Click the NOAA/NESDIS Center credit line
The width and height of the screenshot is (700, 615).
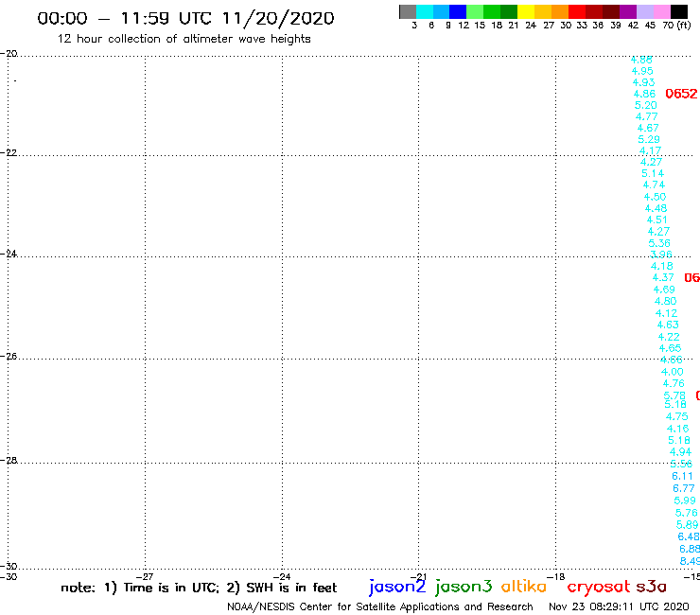(x=380, y=607)
